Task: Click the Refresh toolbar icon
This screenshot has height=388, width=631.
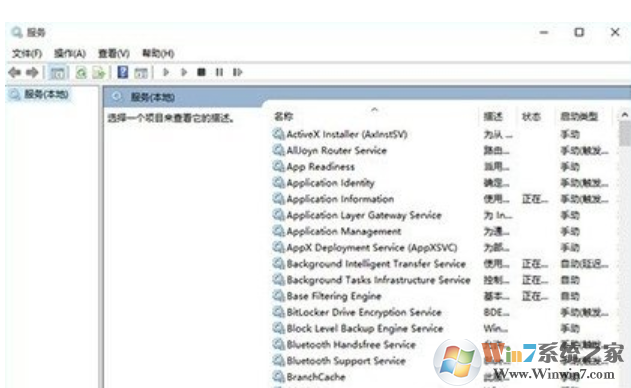Action: pyautogui.click(x=81, y=73)
